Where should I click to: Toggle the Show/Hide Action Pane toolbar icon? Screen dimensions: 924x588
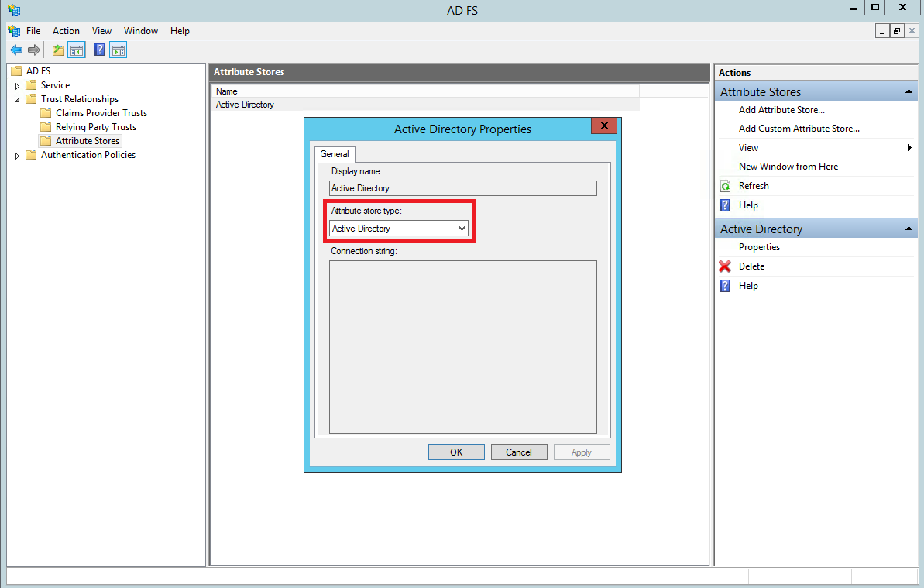(x=118, y=50)
